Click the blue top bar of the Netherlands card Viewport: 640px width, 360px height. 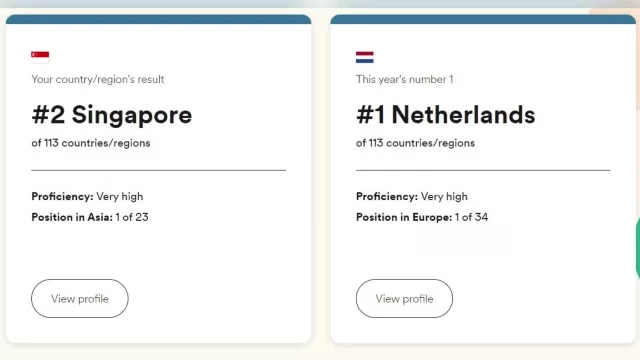coord(483,19)
